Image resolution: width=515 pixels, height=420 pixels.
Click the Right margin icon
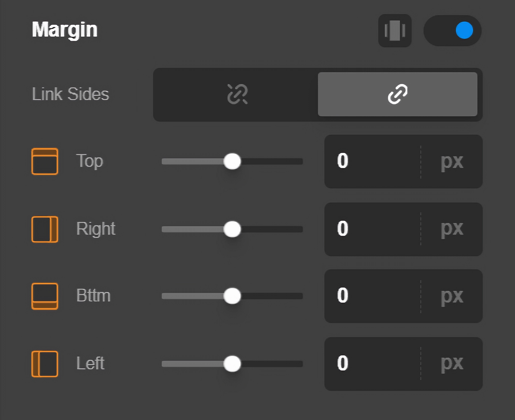45,229
